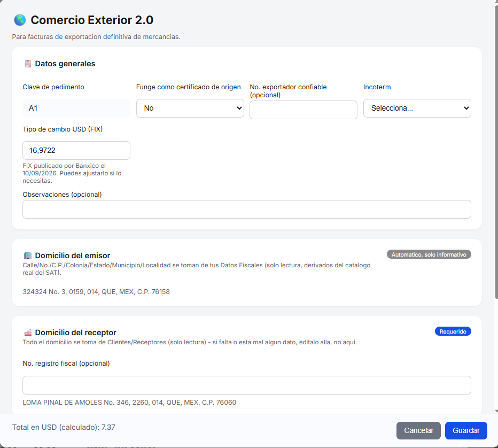498x448 pixels.
Task: Click the Observaciones (opcional) label
Action: [x=62, y=195]
